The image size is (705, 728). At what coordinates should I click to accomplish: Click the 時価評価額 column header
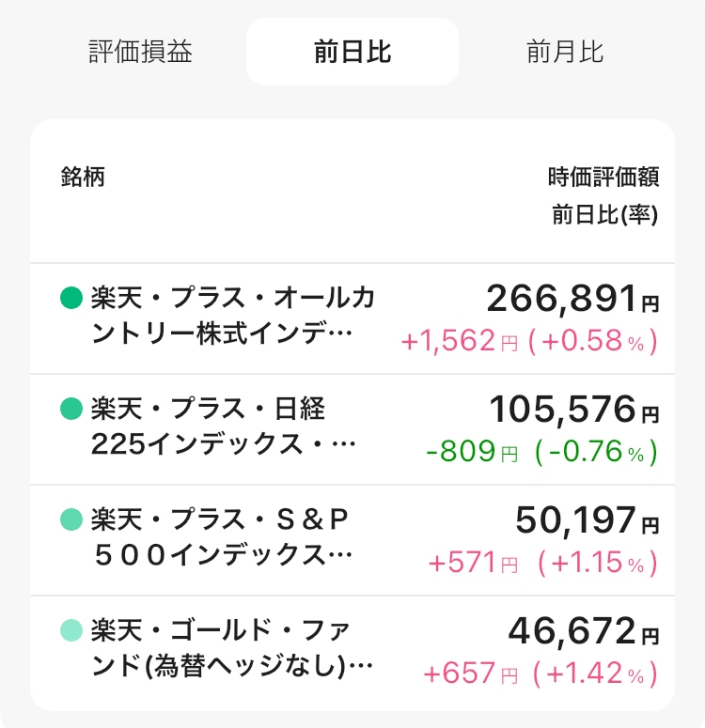tap(603, 177)
